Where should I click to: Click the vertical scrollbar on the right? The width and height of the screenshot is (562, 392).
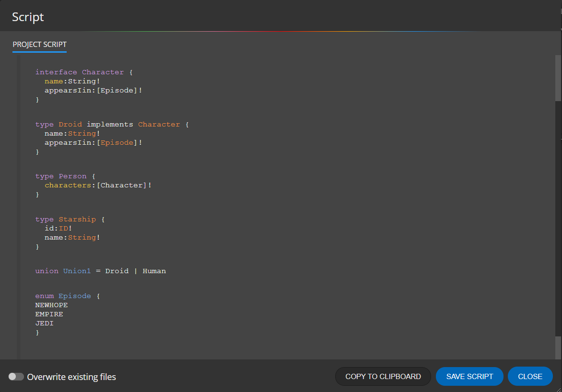pos(558,77)
